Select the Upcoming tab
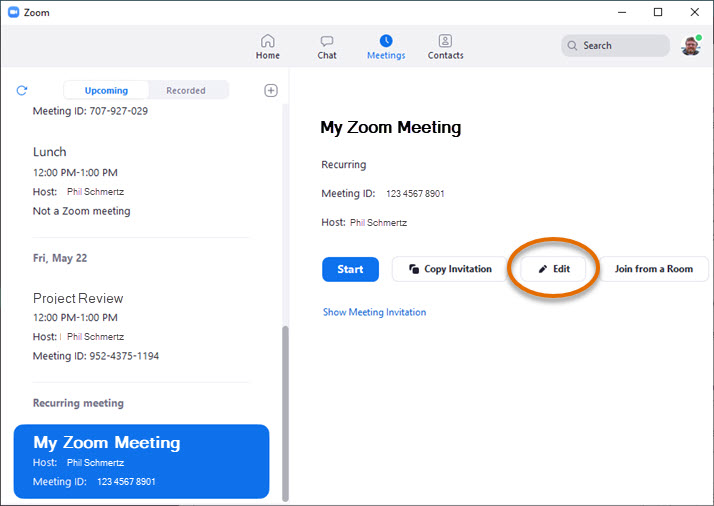The height and width of the screenshot is (506, 714). 106,90
